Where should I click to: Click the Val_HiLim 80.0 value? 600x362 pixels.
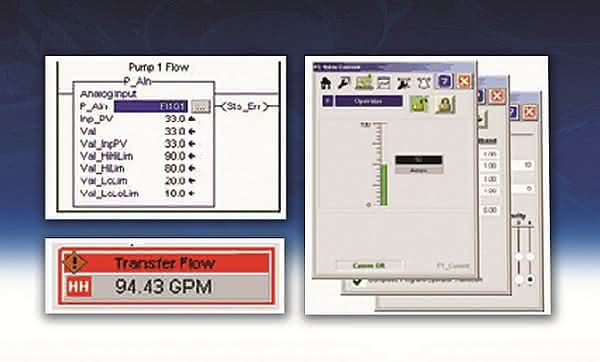click(175, 168)
